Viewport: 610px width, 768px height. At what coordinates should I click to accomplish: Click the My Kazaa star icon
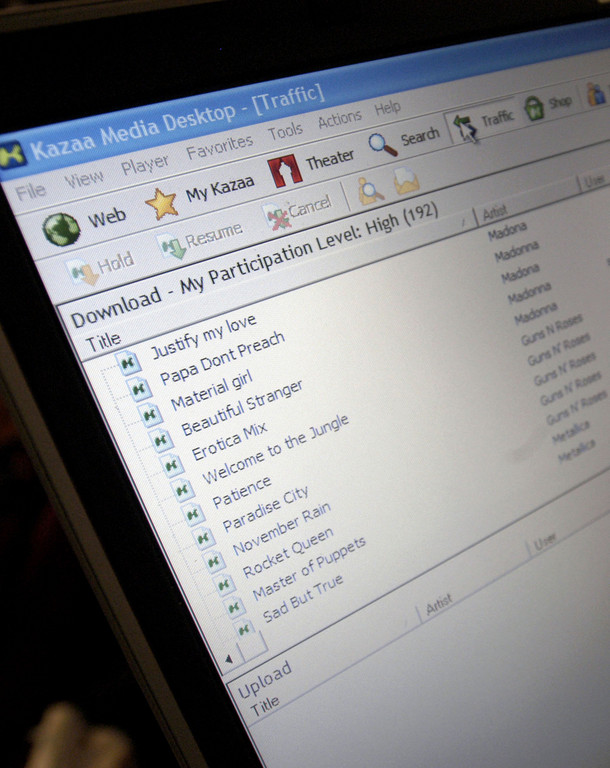[x=162, y=203]
